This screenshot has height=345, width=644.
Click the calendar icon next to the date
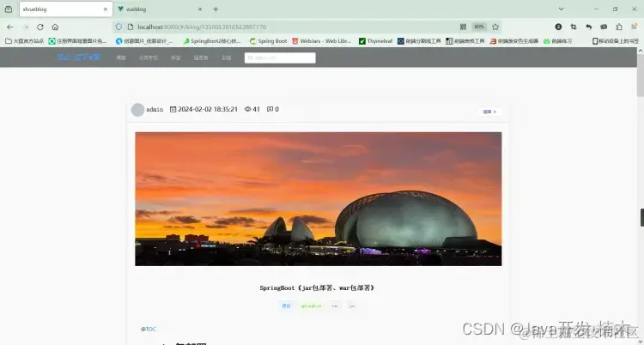[173, 109]
